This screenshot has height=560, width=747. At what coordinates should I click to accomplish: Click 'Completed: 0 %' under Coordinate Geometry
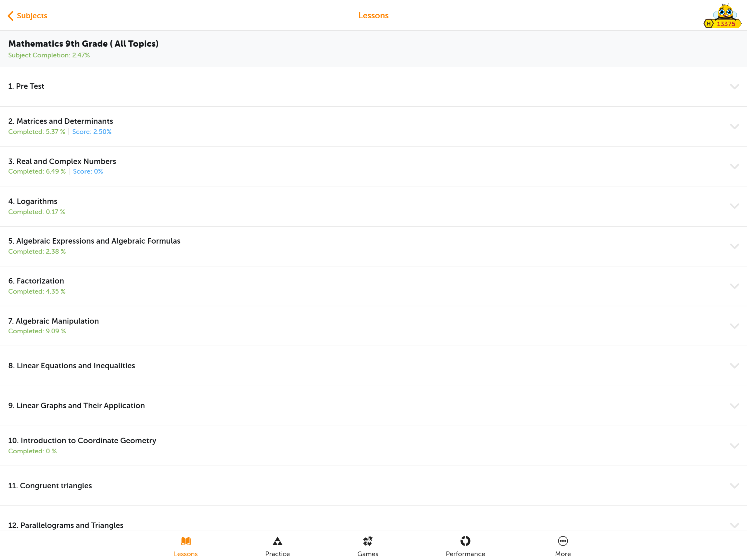(x=33, y=451)
